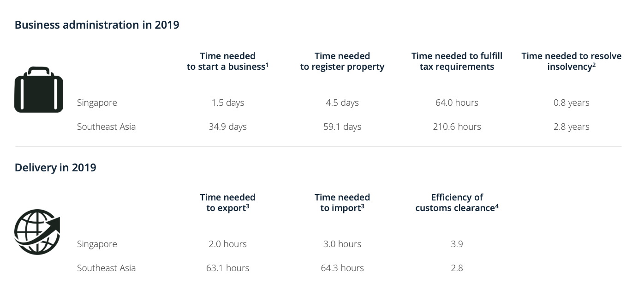644x303 pixels.
Task: Select the "Delivery in 2019" heading
Action: click(55, 167)
